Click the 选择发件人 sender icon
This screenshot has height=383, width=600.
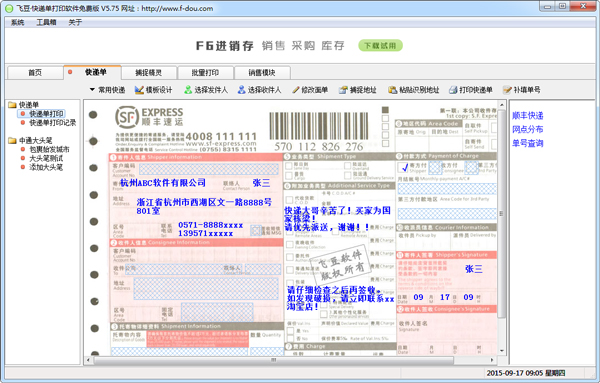[188, 90]
